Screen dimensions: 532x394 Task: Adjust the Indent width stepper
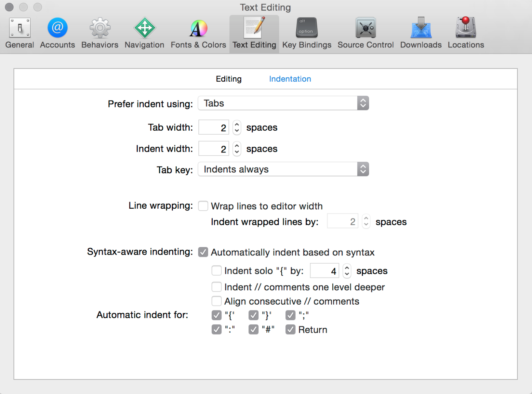click(237, 149)
